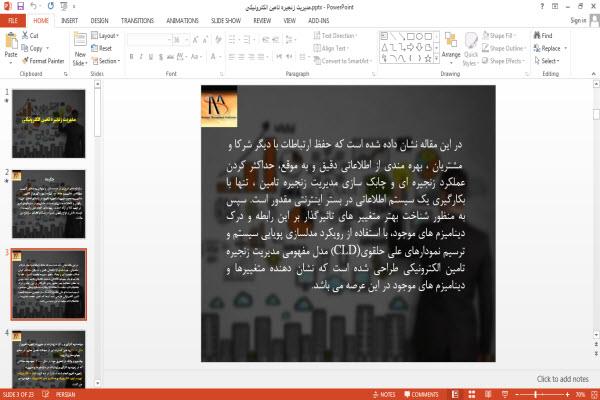The height and width of the screenshot is (400, 600).
Task: Click Sign in link
Action: click(x=578, y=20)
